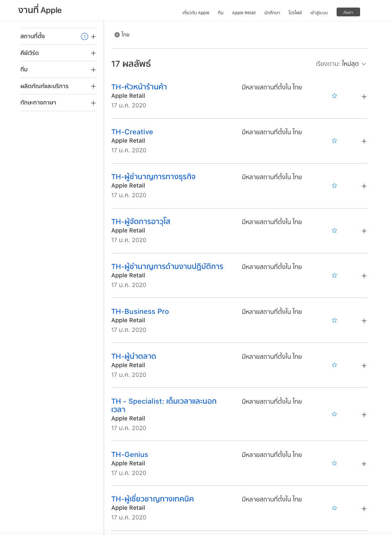Image resolution: width=392 pixels, height=535 pixels.
Task: Toggle the star for TH-ผู้ชำนาญการด้านงานปฏิบัติการ
Action: point(334,276)
